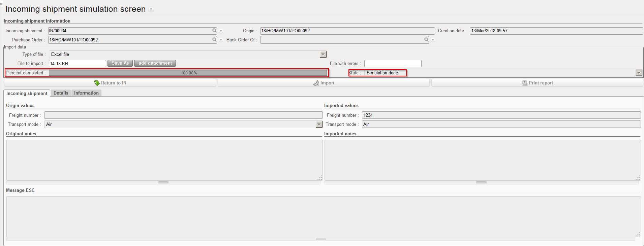The width and height of the screenshot is (644, 246).
Task: Click the Percent completed progress bar
Action: pyautogui.click(x=188, y=73)
